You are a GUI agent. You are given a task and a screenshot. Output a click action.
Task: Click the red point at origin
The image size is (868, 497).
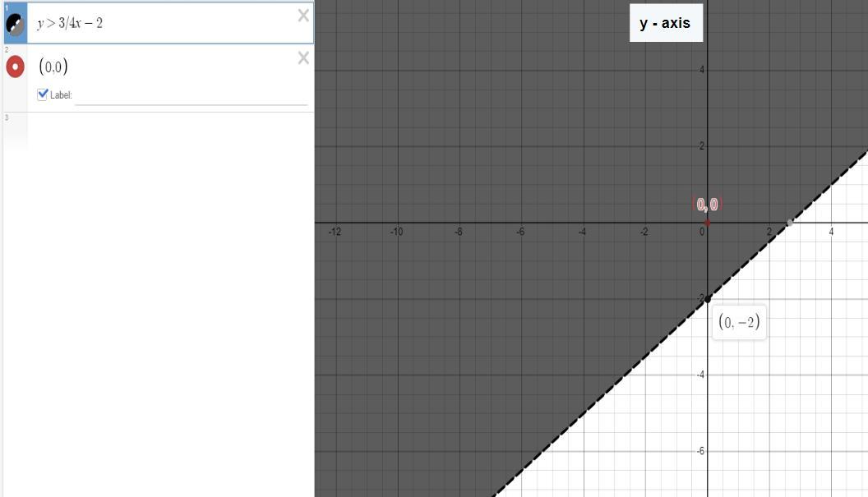coord(708,223)
